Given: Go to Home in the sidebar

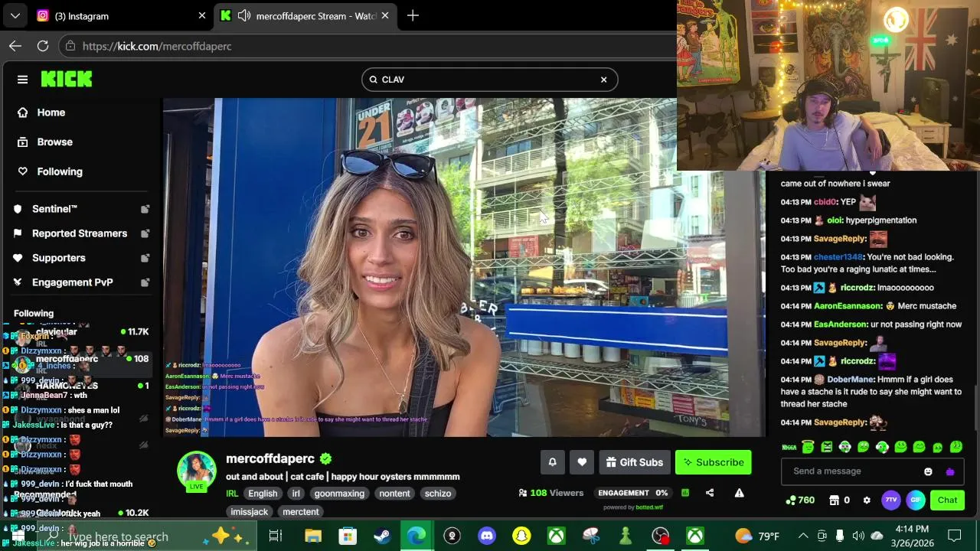Looking at the screenshot, I should pos(51,112).
